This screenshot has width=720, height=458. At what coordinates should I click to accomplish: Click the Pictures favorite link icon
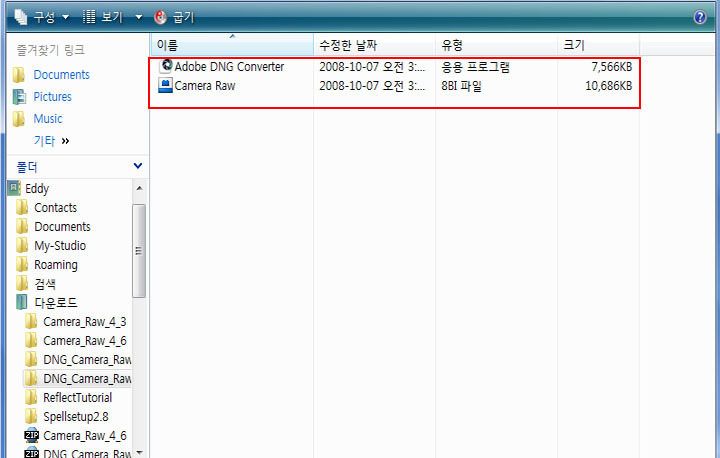click(x=19, y=96)
